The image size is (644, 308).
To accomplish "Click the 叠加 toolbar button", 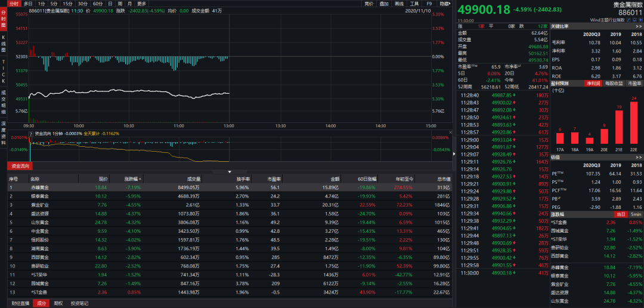I will click(x=384, y=4).
